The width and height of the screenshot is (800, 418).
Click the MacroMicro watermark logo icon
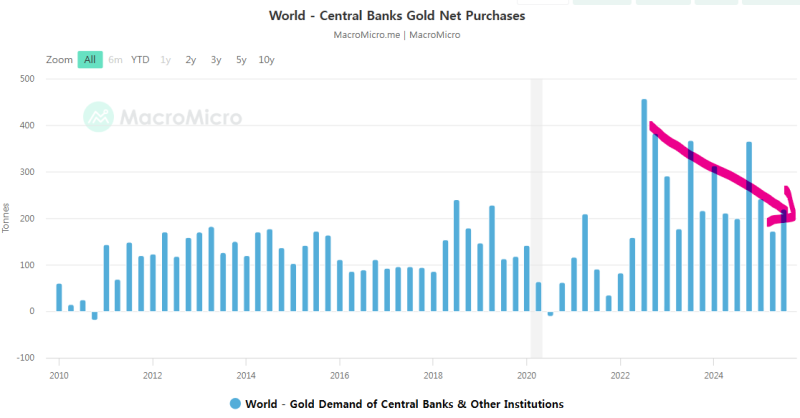(99, 117)
